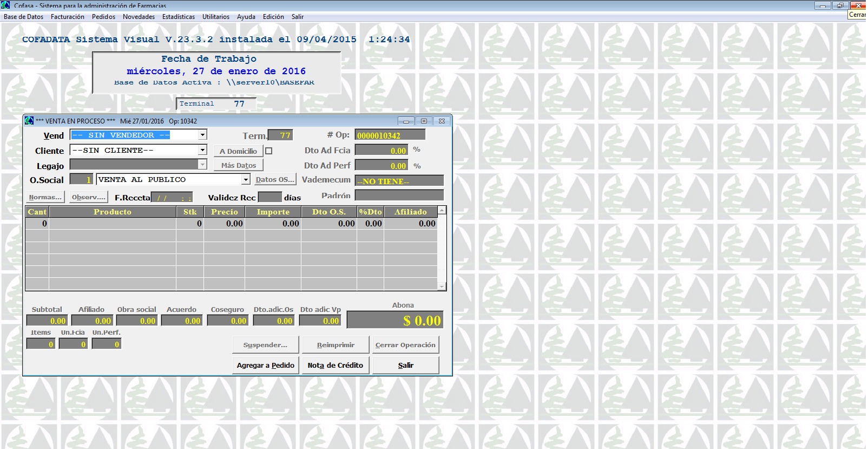The height and width of the screenshot is (449, 868).
Task: Click the Reimprimir button
Action: [x=336, y=345]
